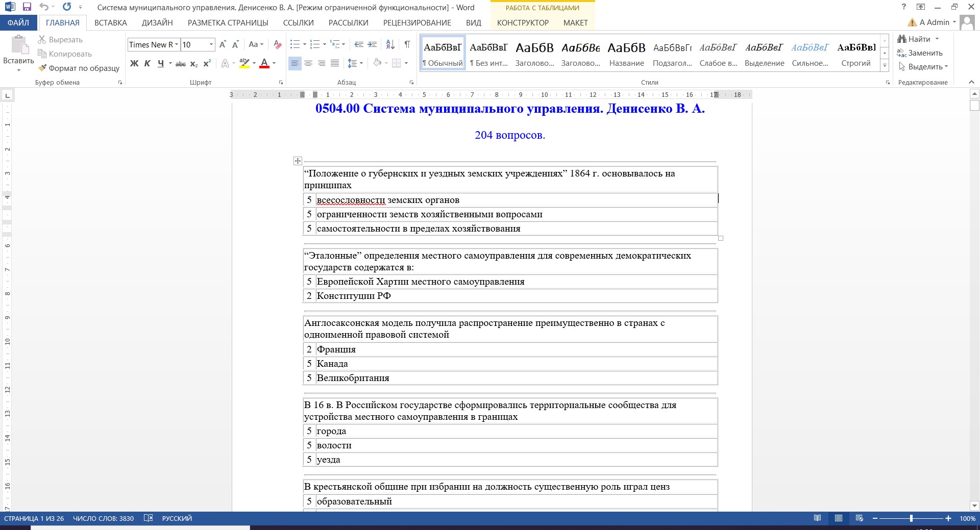This screenshot has width=980, height=530.
Task: Toggle italic (К) formatting
Action: click(x=147, y=63)
